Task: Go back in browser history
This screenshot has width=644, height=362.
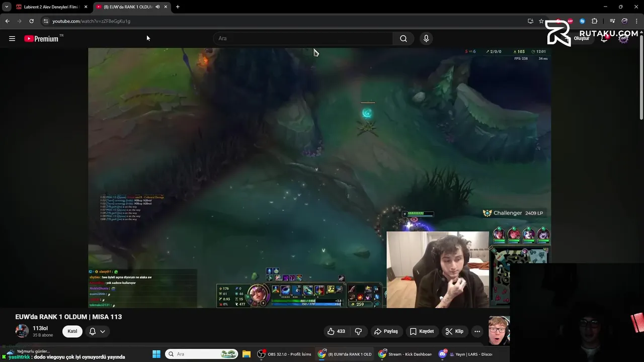Action: (x=7, y=21)
